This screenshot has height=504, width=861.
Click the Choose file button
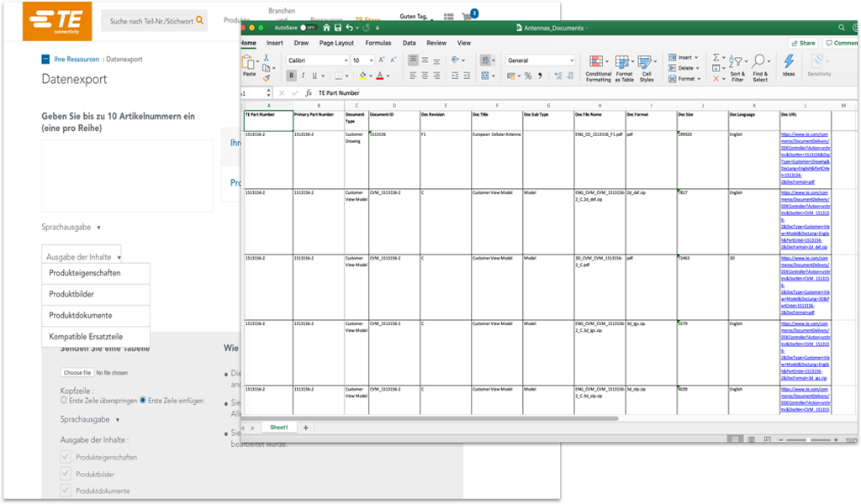[77, 372]
